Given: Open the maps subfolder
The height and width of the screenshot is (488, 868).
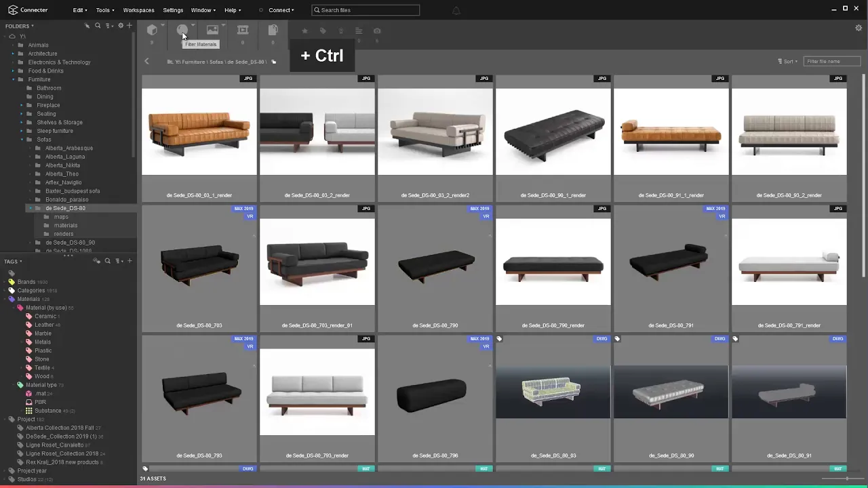Looking at the screenshot, I should [x=61, y=217].
